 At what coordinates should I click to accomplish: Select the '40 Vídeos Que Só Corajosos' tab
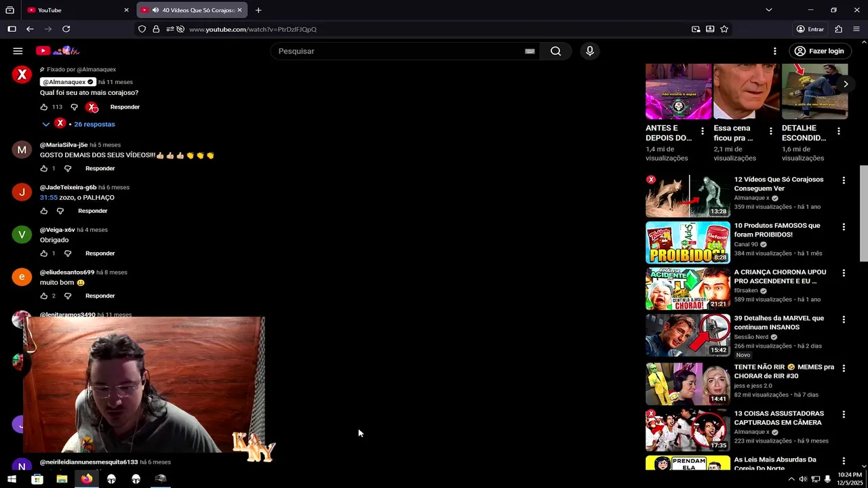(x=191, y=10)
